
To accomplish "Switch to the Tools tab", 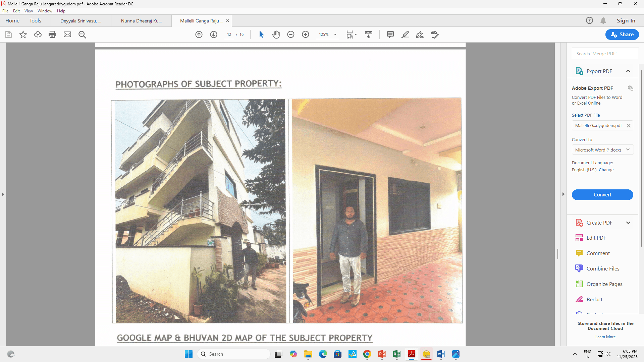I will 35,21.
